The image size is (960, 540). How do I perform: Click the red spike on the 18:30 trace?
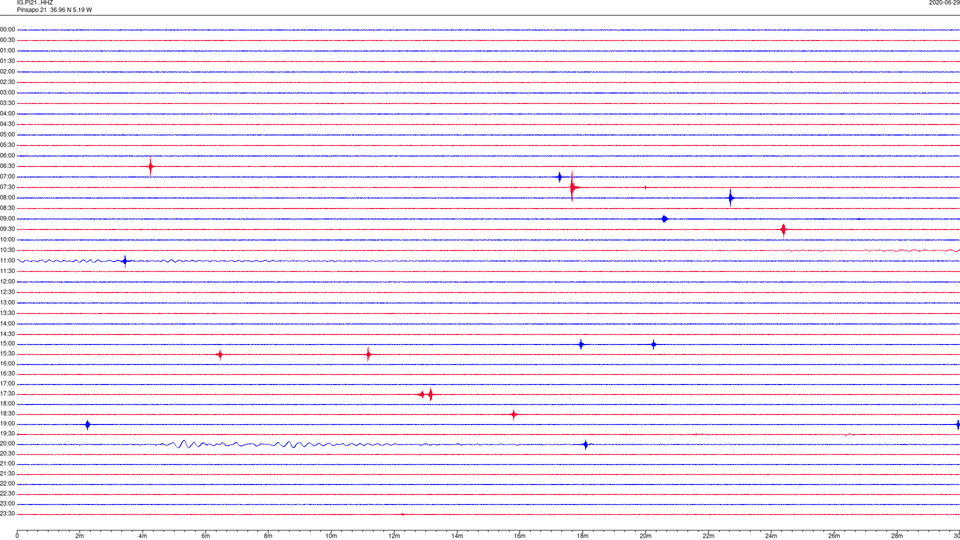(x=514, y=414)
